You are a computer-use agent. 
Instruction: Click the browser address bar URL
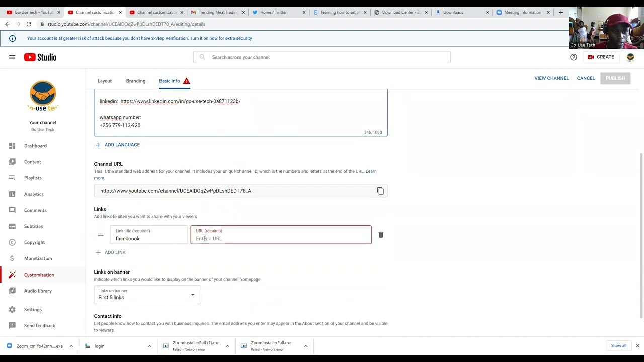pyautogui.click(x=126, y=24)
